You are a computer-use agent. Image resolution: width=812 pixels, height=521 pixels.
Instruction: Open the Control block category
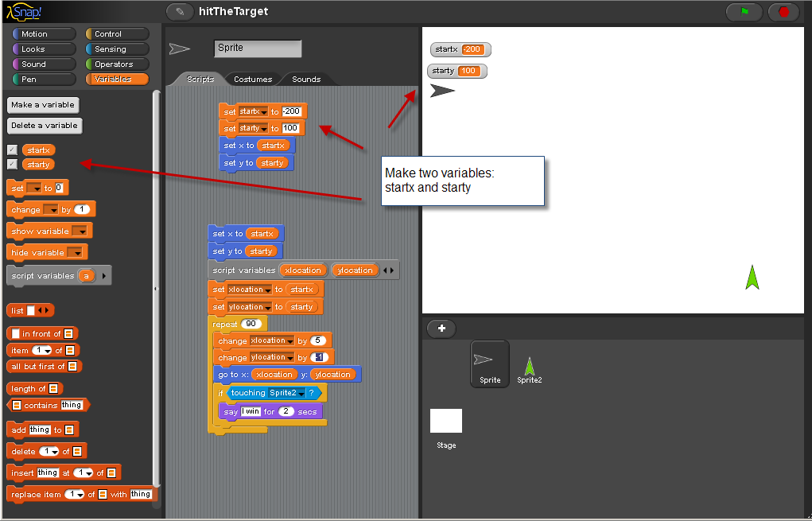click(x=117, y=33)
